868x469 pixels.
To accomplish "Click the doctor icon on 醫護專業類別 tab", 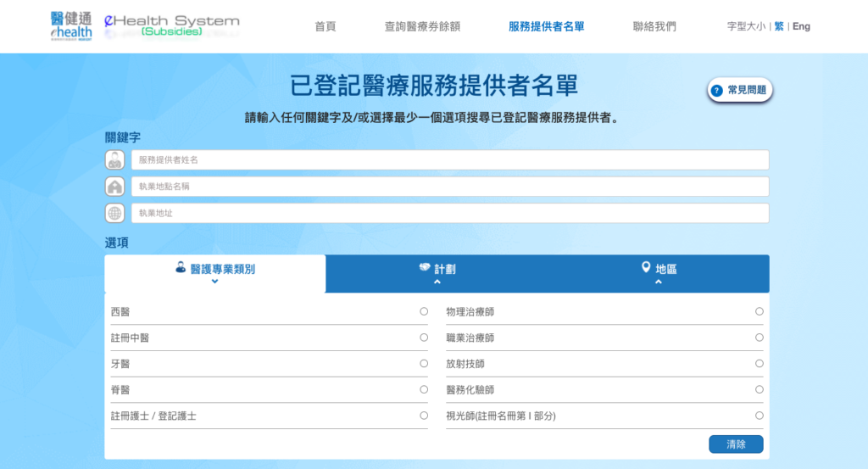I will 181,267.
